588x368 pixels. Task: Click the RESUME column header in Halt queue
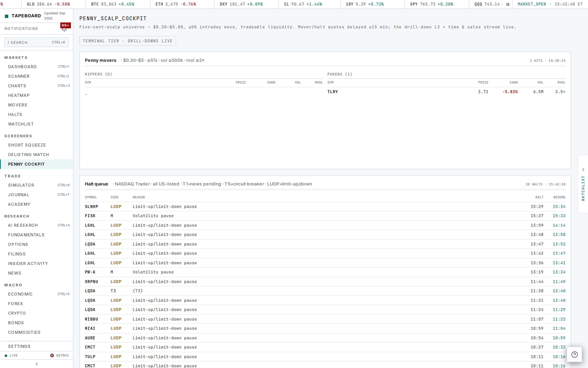[x=559, y=197]
